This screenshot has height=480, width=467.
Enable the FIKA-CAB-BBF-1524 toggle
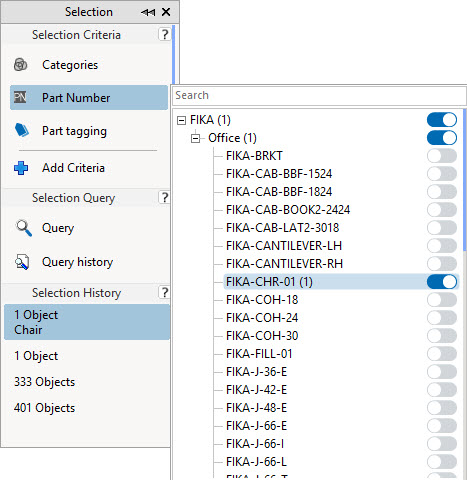[442, 174]
